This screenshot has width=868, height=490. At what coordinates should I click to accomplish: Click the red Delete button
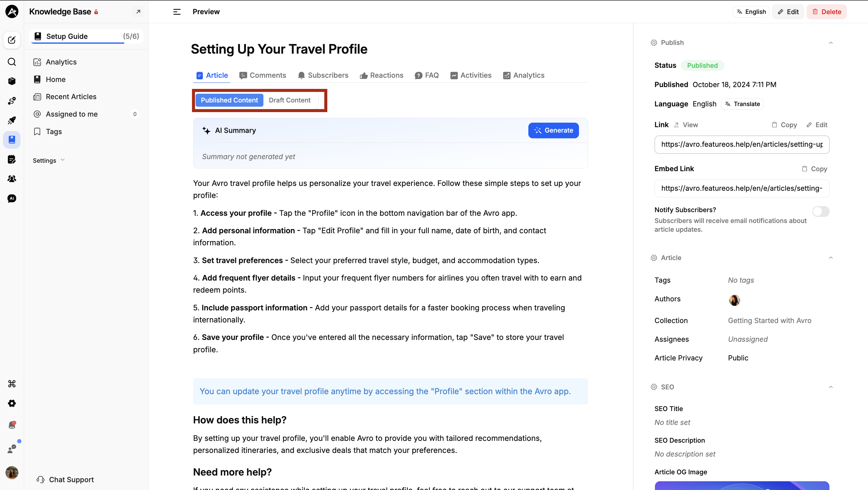(826, 12)
